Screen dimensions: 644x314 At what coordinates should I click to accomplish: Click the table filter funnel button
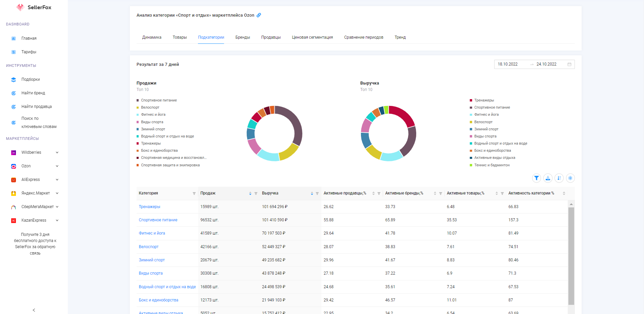coord(536,178)
